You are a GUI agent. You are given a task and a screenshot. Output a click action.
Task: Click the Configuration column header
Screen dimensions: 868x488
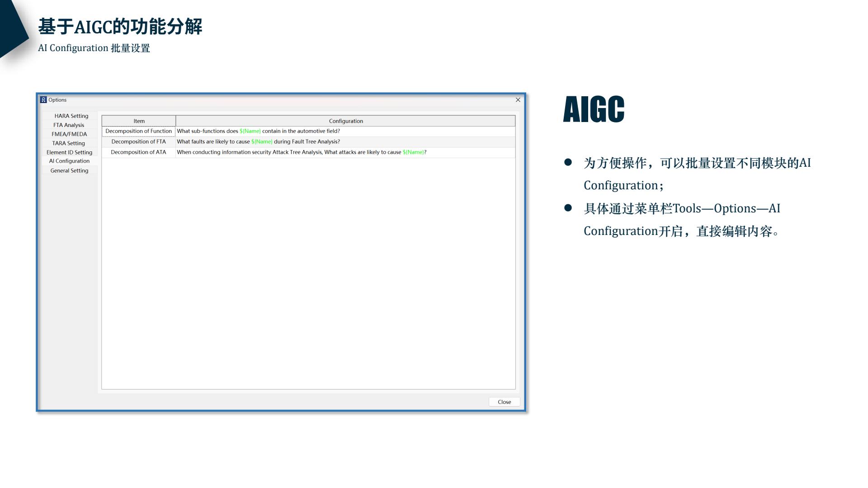click(346, 121)
